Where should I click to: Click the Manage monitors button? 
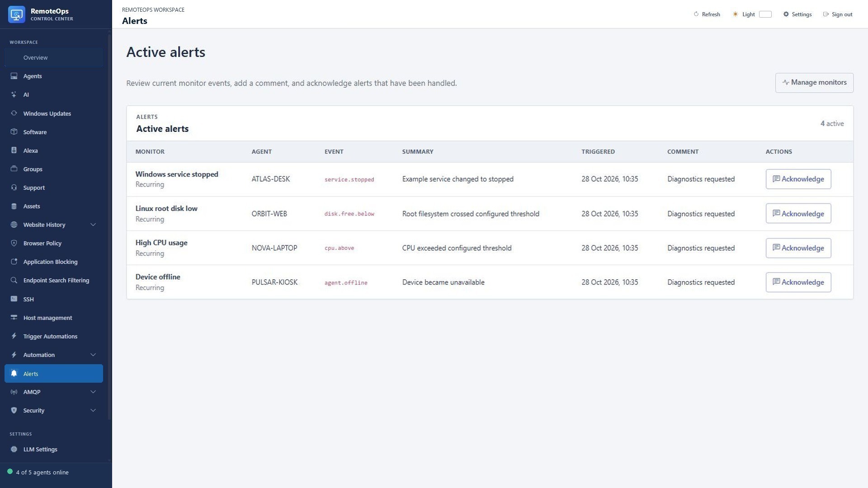click(x=814, y=83)
